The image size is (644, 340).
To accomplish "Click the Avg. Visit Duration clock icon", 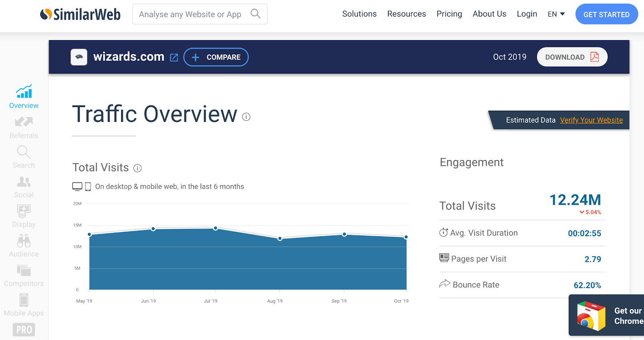I will [x=444, y=233].
